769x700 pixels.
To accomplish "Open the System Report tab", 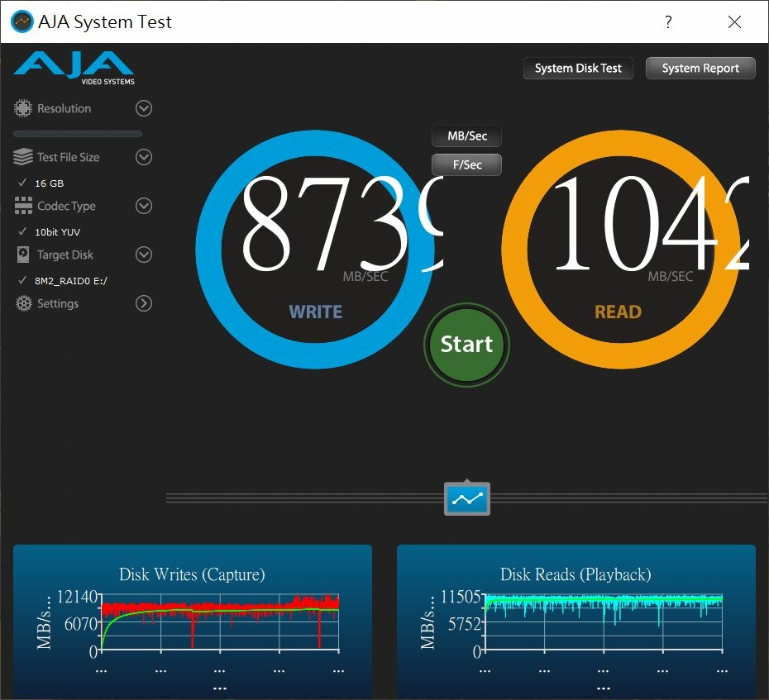I will 700,68.
